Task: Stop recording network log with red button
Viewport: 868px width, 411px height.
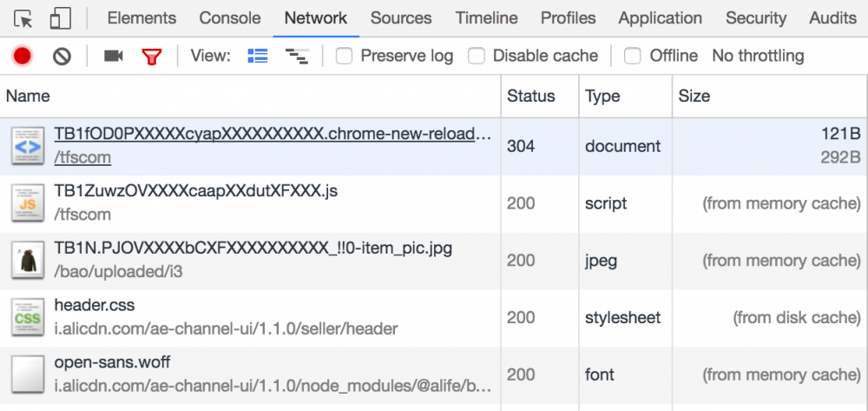Action: coord(23,56)
